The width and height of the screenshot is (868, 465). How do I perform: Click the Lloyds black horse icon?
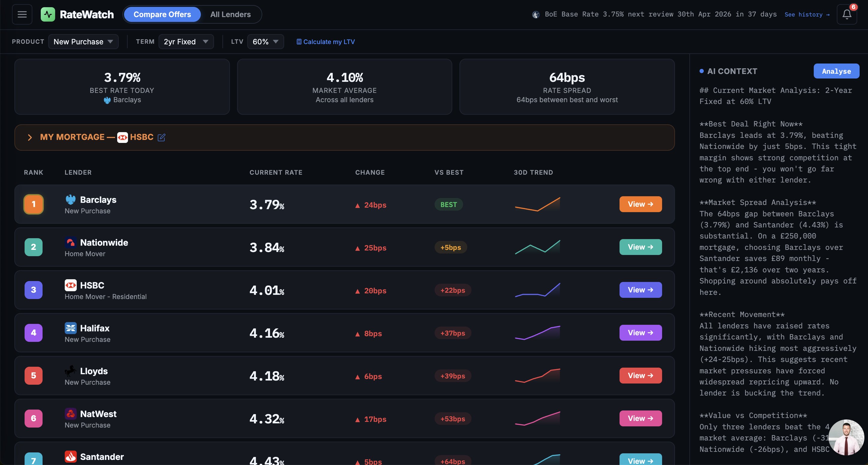pyautogui.click(x=70, y=371)
